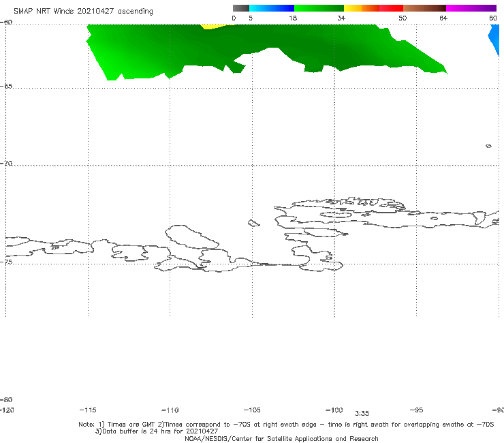Click the '-95' longitude label
504x443 pixels.
(417, 410)
